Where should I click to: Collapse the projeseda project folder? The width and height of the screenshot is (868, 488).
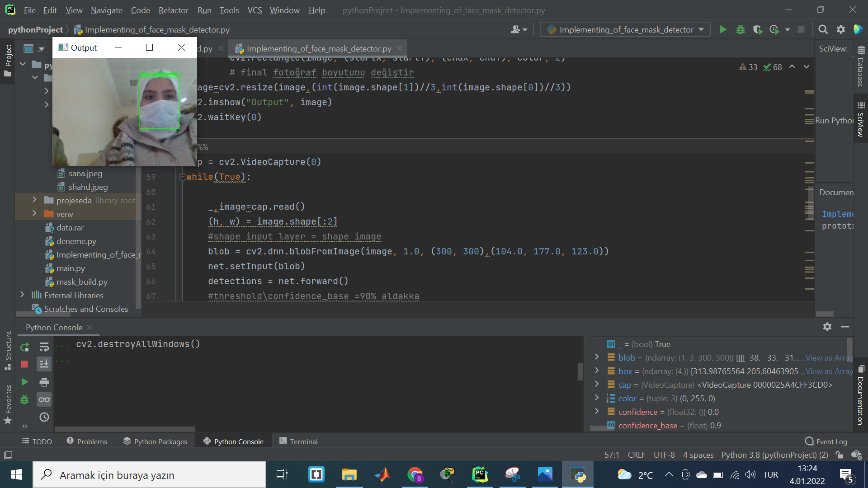pyautogui.click(x=34, y=200)
